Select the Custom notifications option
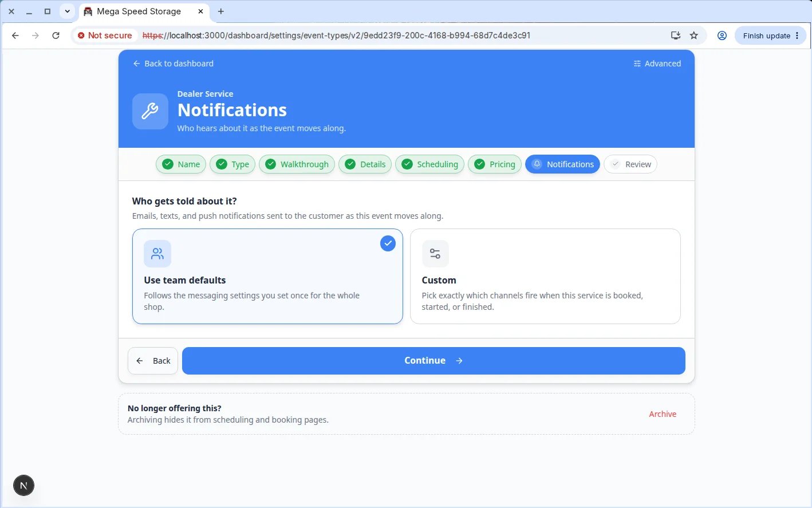The height and width of the screenshot is (508, 812). click(x=545, y=277)
